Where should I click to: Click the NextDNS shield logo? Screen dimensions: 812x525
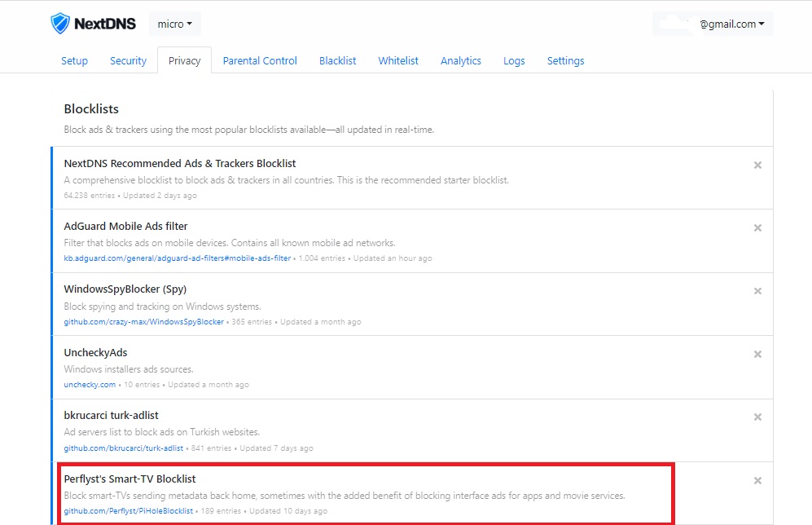pos(60,24)
